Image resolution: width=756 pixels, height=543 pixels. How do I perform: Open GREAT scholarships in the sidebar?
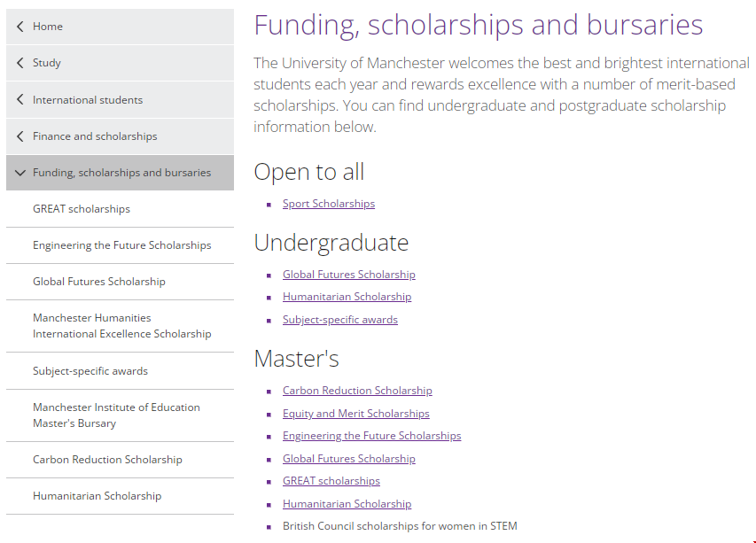[x=82, y=209]
